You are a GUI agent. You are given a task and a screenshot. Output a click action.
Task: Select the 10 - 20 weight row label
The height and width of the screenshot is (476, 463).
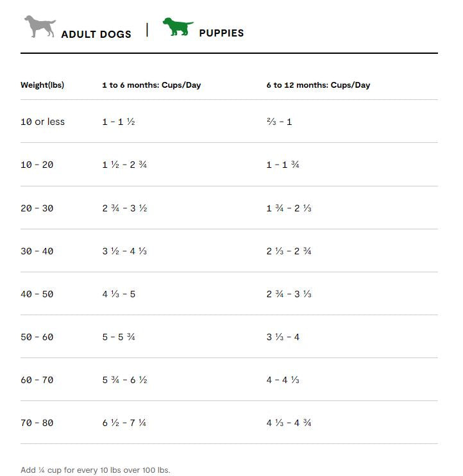point(37,165)
